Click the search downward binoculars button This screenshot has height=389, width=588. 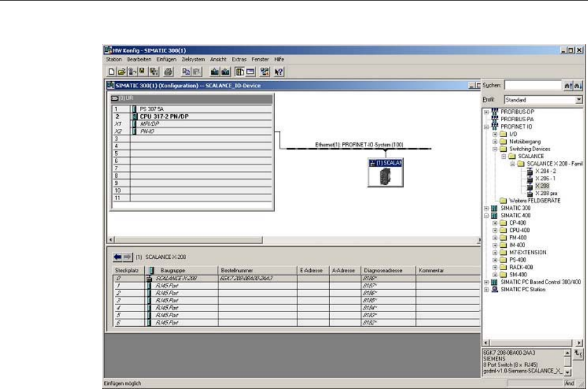click(x=578, y=86)
